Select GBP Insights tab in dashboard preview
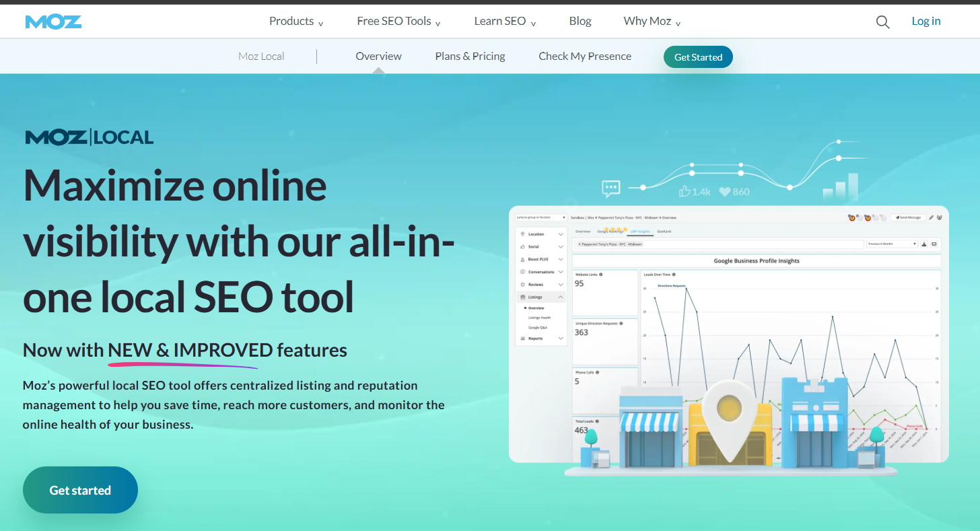Screen dimensions: 980x531 [640, 232]
